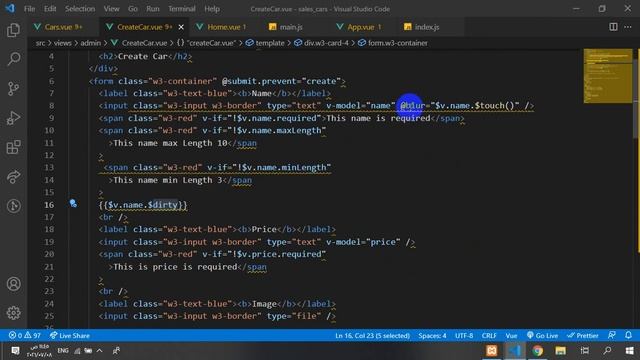640x360 pixels.
Task: Click the @blur attribute on line 8
Action: tap(413, 106)
